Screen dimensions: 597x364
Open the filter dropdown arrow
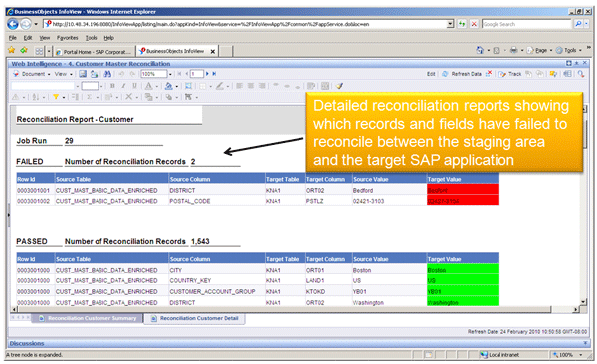[64, 97]
